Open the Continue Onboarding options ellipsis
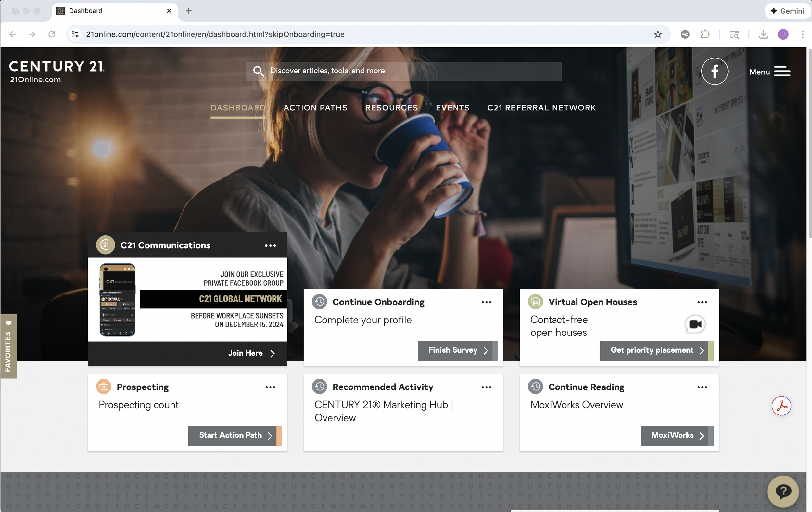Image resolution: width=812 pixels, height=512 pixels. [x=487, y=302]
